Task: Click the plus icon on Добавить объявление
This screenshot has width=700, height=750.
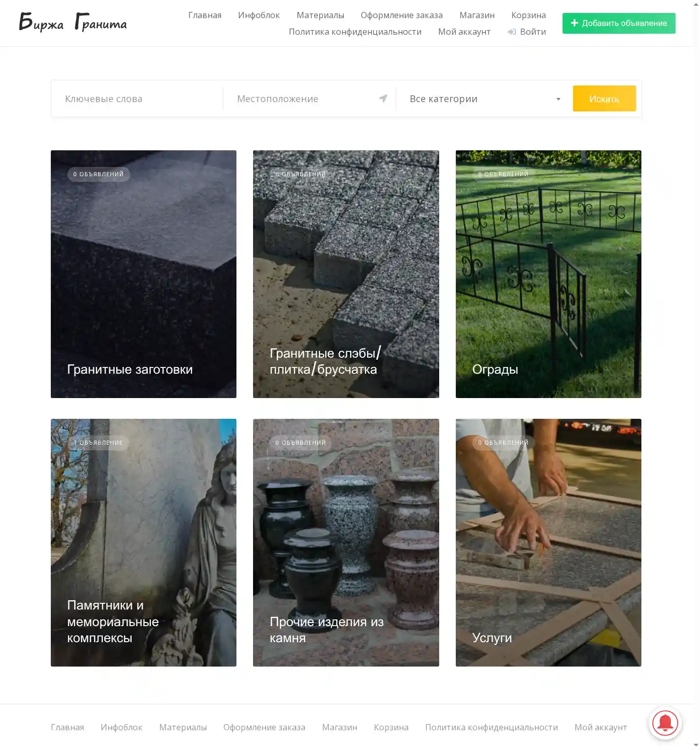Action: [575, 23]
